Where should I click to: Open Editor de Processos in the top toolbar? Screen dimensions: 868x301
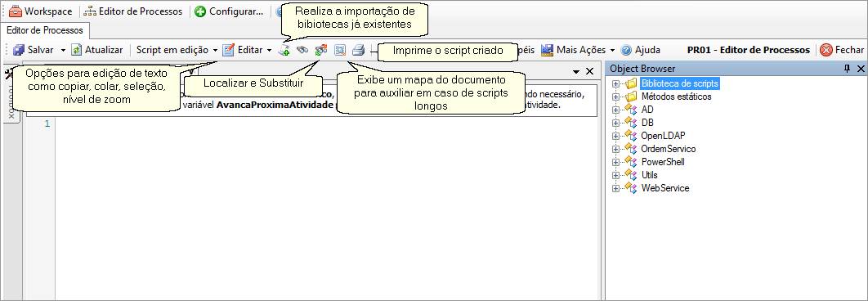(133, 11)
